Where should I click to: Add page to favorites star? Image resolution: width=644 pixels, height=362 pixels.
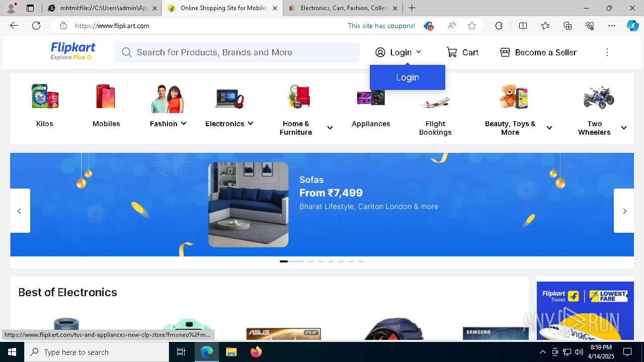click(472, 26)
